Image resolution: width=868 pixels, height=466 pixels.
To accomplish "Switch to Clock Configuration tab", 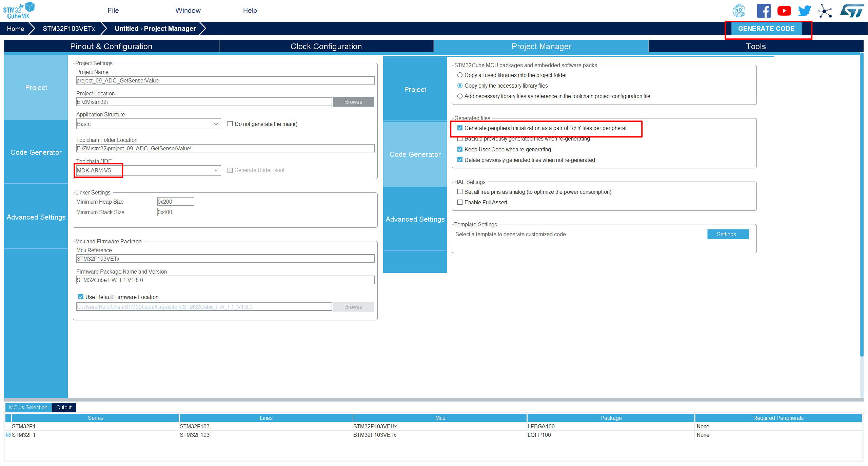I will pos(326,46).
